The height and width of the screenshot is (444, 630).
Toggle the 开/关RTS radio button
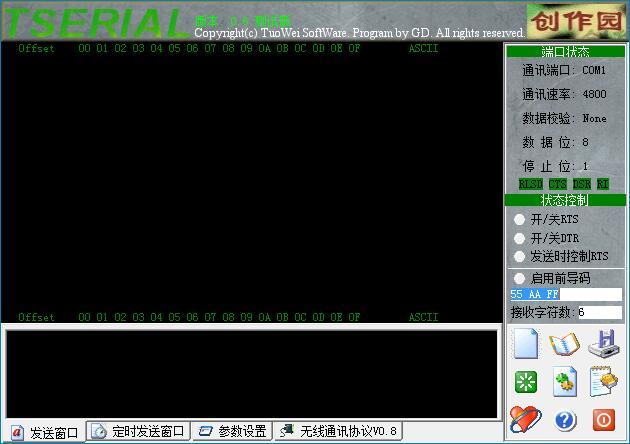[519, 219]
